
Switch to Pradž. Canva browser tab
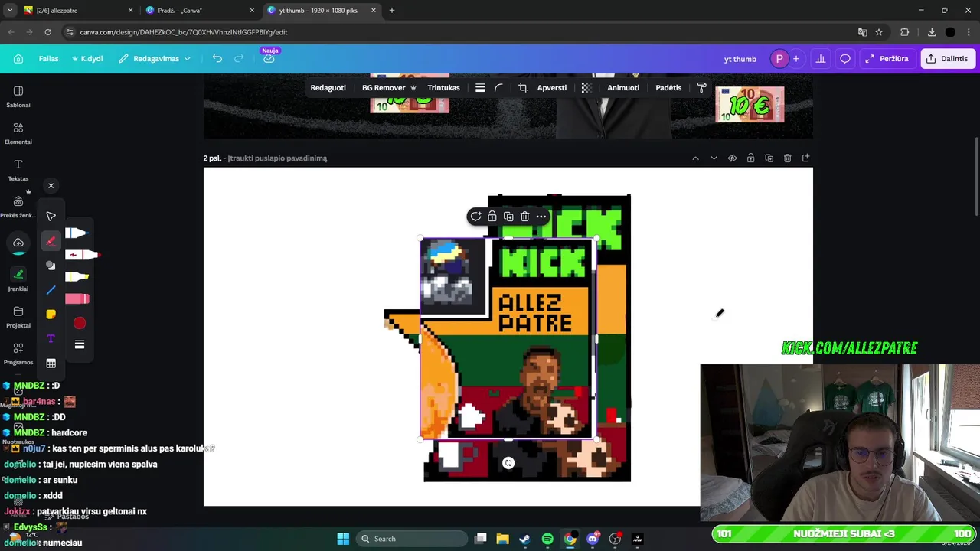(x=201, y=11)
